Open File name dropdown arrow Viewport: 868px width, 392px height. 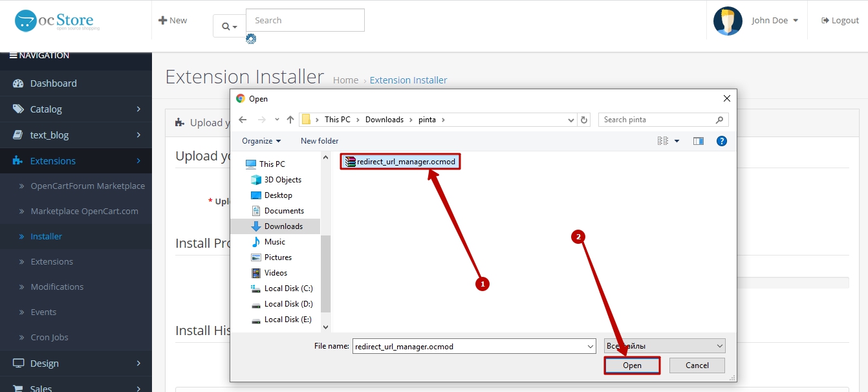pos(590,346)
